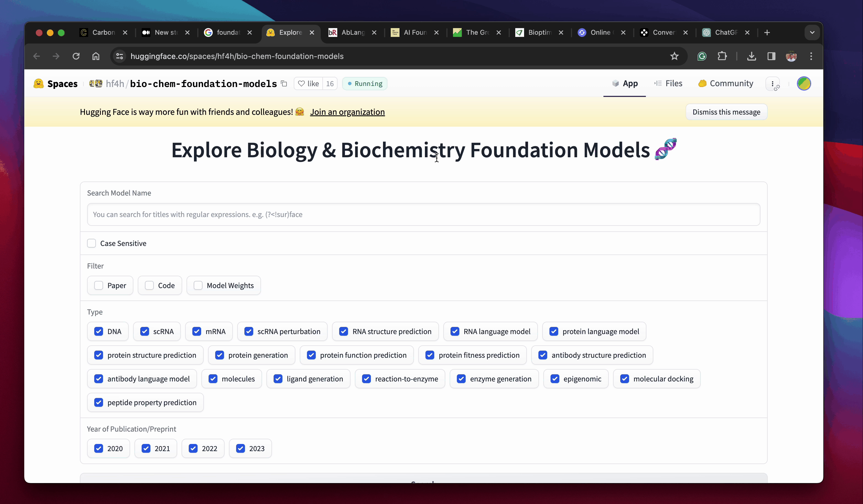Uncheck the epigenomic type

[555, 378]
